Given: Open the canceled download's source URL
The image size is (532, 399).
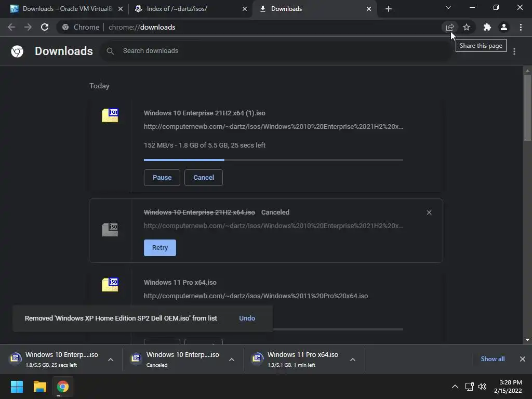Looking at the screenshot, I should coord(273,225).
